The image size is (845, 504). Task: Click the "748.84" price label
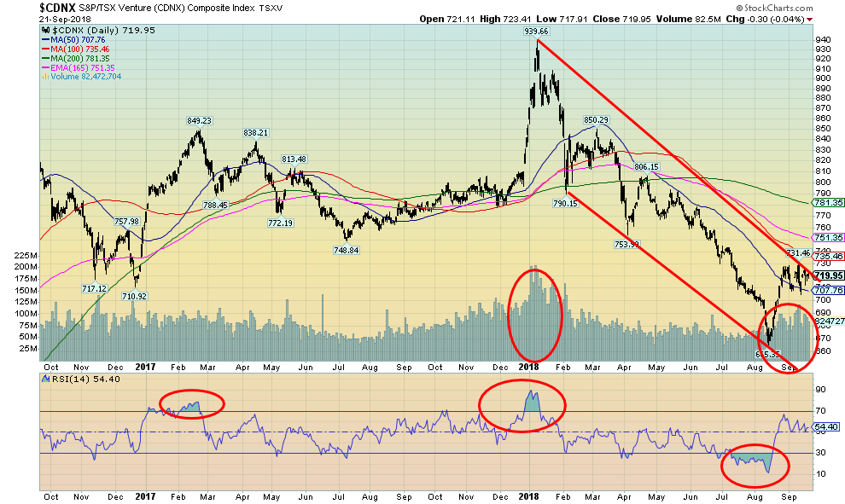click(346, 250)
